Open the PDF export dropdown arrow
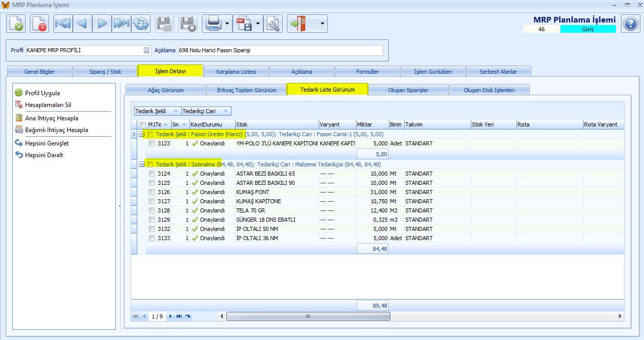The width and height of the screenshot is (644, 340). 259,24
